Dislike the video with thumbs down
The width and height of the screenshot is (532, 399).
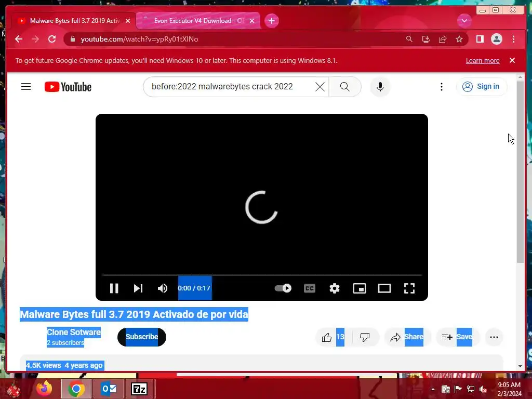(365, 337)
